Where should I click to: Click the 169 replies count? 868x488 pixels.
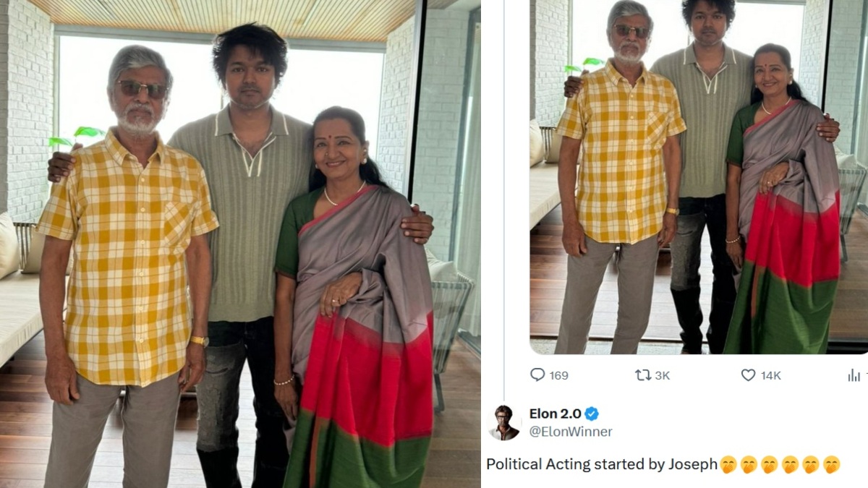[558, 375]
